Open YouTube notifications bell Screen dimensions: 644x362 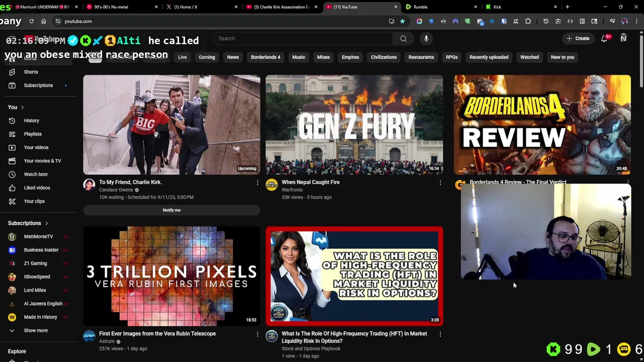[x=604, y=39]
